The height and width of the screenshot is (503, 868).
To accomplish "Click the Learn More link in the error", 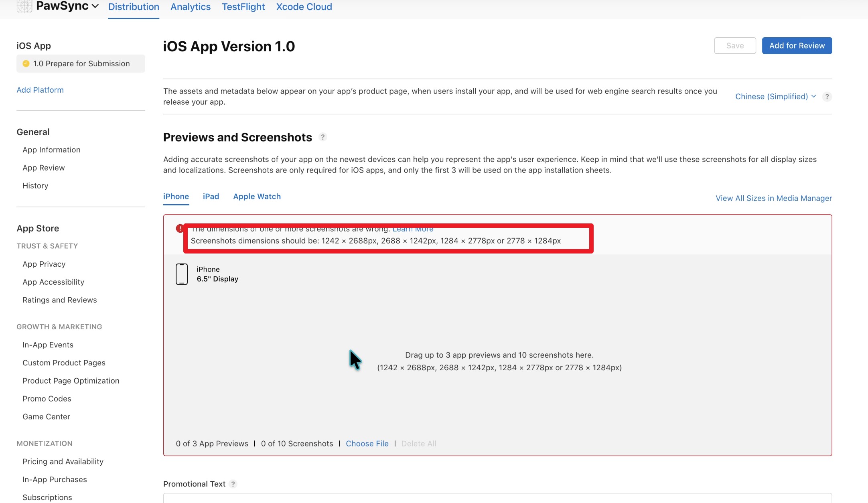I will pyautogui.click(x=413, y=229).
